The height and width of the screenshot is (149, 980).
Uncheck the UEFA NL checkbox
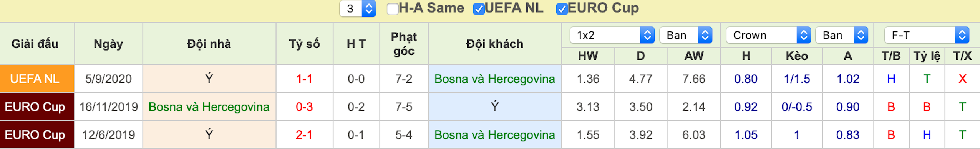click(479, 9)
